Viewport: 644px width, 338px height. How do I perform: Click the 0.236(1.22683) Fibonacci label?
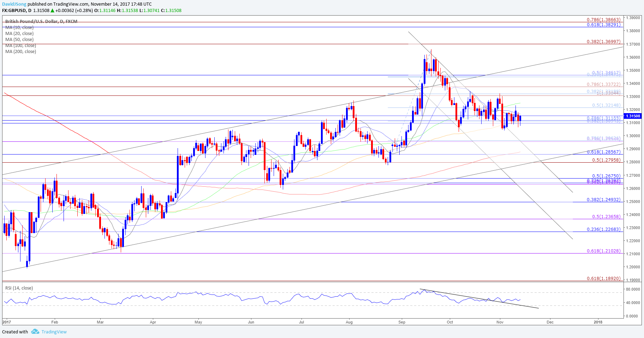point(603,229)
